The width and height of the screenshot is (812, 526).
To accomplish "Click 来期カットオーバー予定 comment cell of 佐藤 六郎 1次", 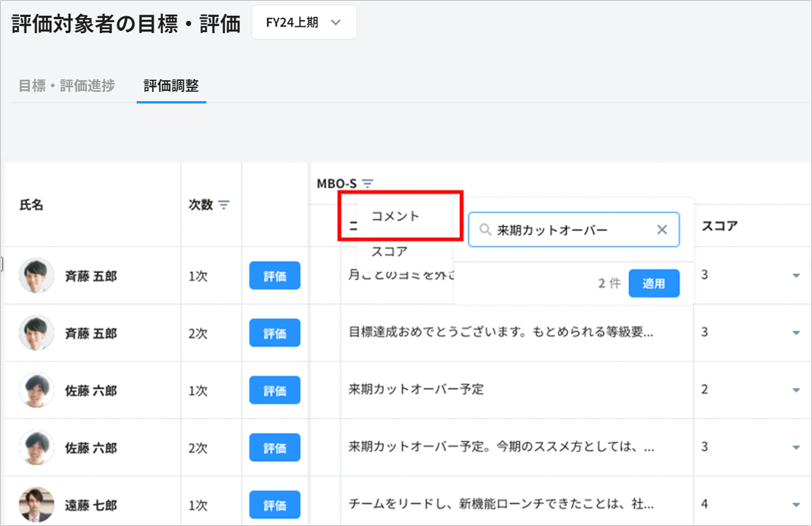I will pyautogui.click(x=416, y=390).
